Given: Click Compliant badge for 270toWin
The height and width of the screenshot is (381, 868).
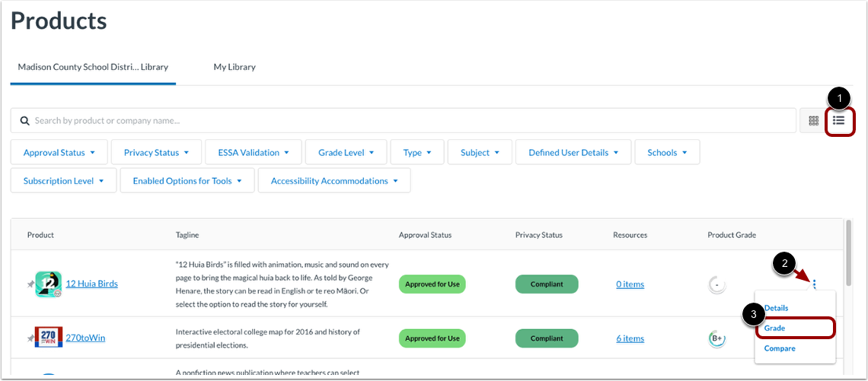Looking at the screenshot, I should (x=547, y=338).
